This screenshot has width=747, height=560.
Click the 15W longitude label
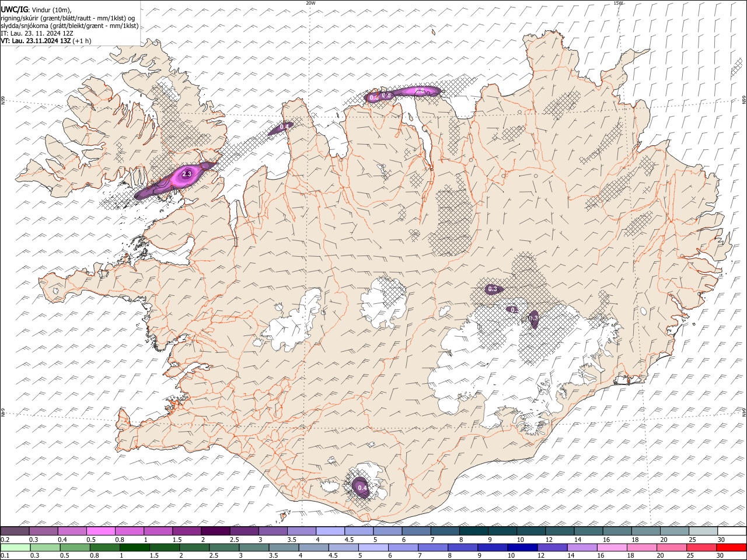[x=618, y=3]
